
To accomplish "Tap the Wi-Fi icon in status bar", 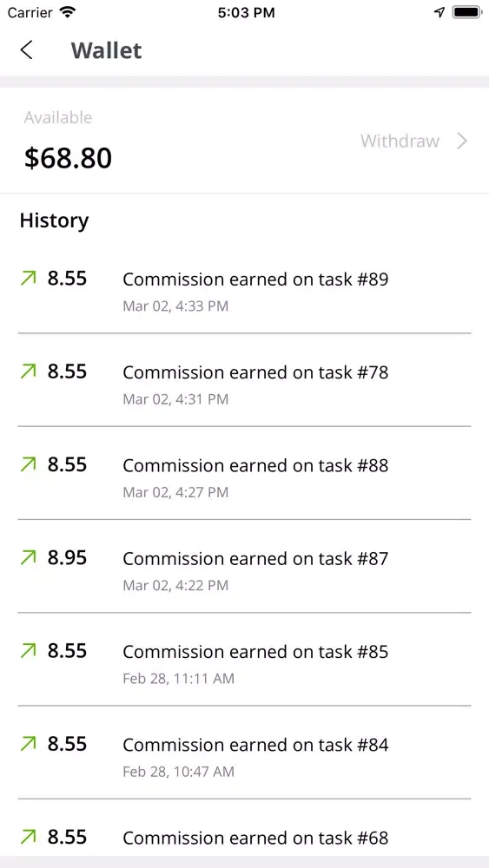I will pos(68,12).
